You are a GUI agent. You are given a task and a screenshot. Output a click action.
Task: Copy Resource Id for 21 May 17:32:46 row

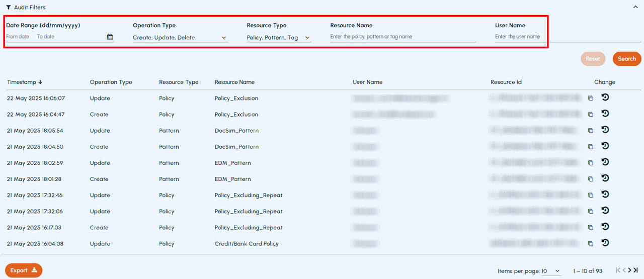coord(591,196)
